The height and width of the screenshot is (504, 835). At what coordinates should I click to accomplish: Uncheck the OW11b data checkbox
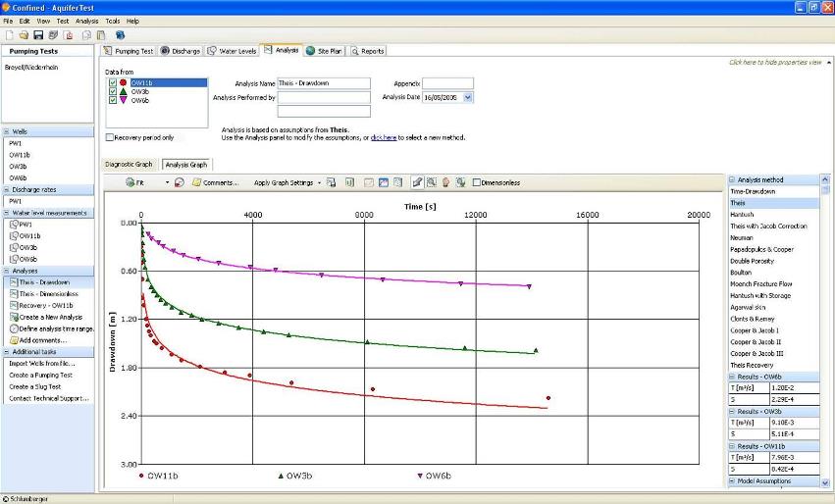(x=113, y=82)
